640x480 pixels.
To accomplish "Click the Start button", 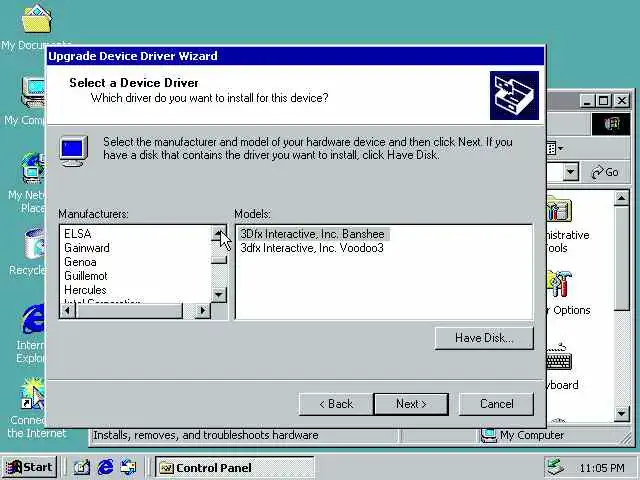I will coord(29,467).
